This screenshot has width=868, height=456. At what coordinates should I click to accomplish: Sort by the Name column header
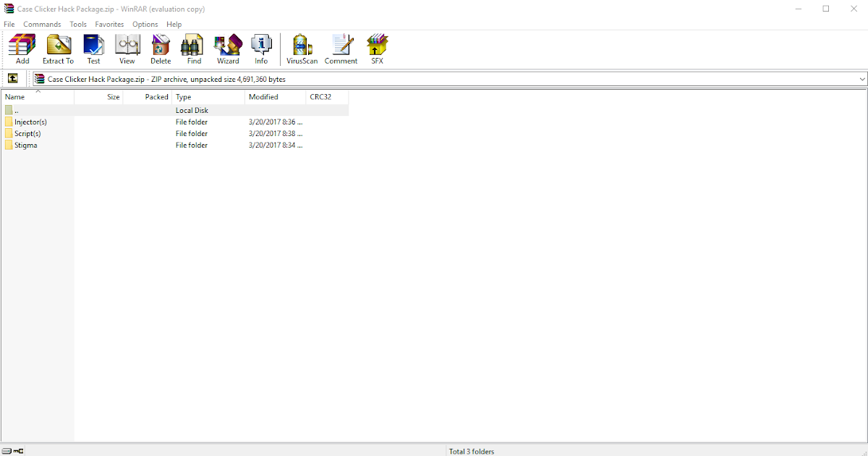tap(38, 97)
